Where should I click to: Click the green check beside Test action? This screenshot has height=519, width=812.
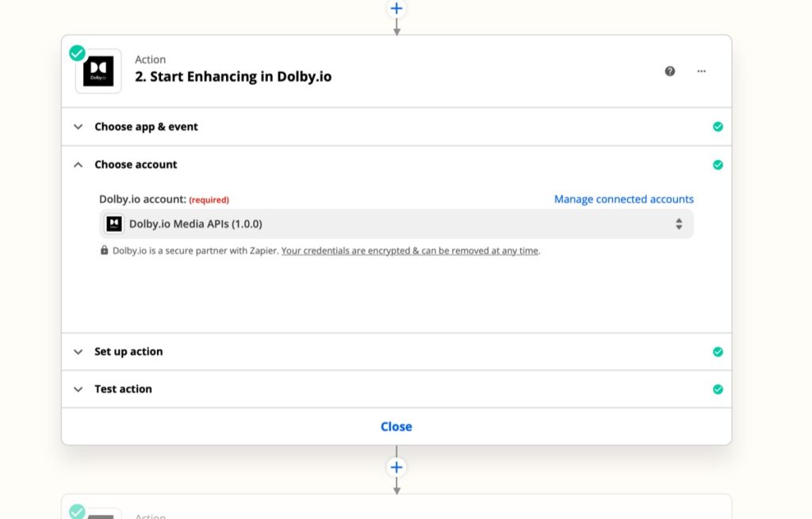click(718, 389)
